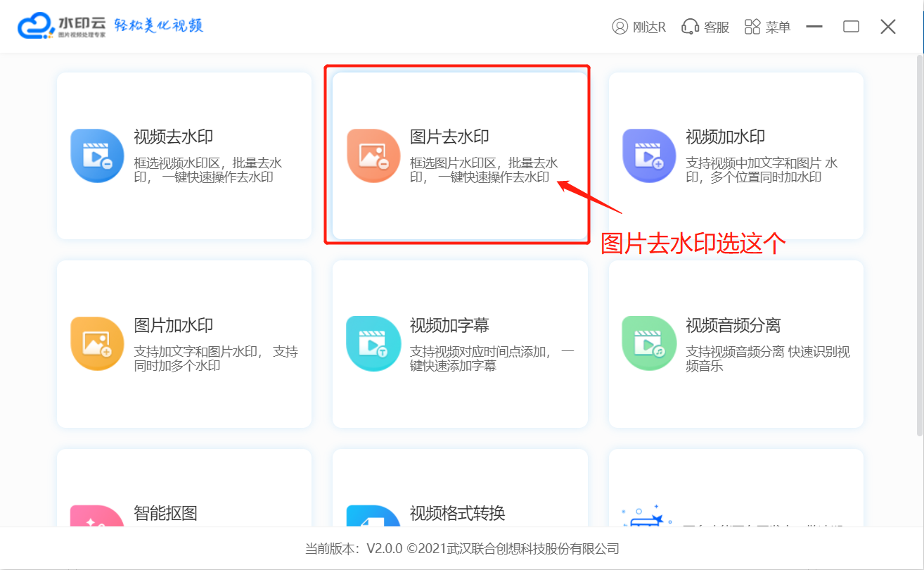This screenshot has height=570, width=924.
Task: Click the orange 图片去水印 image icon
Action: [x=373, y=156]
